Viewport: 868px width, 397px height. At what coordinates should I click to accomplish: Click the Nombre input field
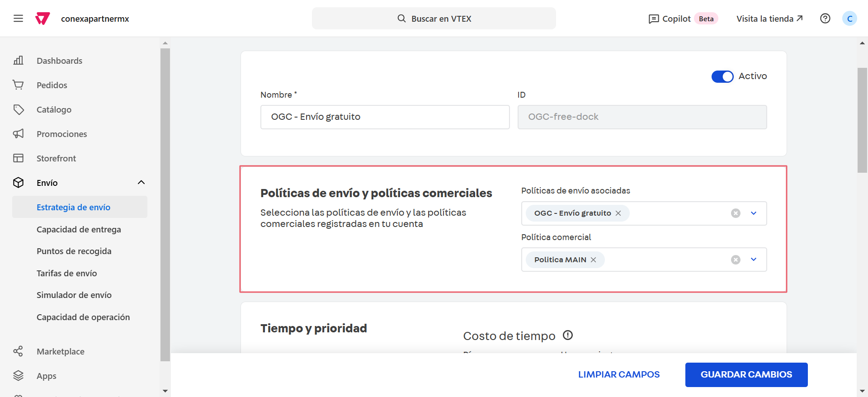tap(385, 117)
